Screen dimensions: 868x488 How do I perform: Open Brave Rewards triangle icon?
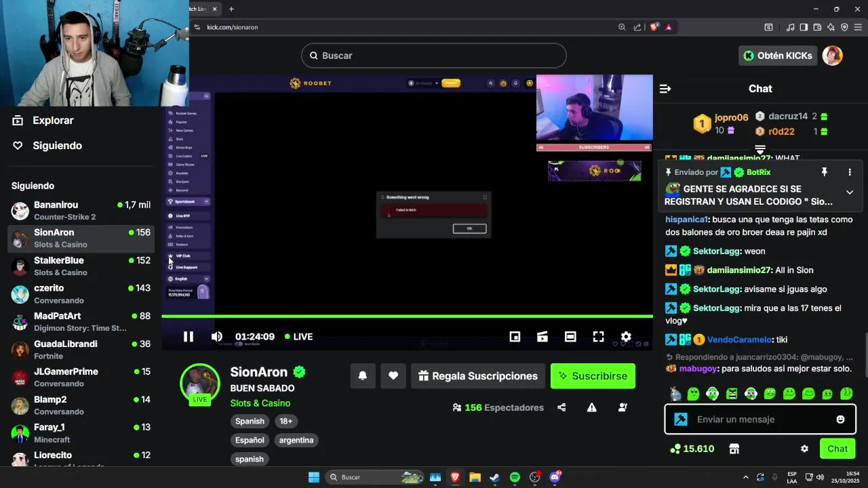coord(669,27)
